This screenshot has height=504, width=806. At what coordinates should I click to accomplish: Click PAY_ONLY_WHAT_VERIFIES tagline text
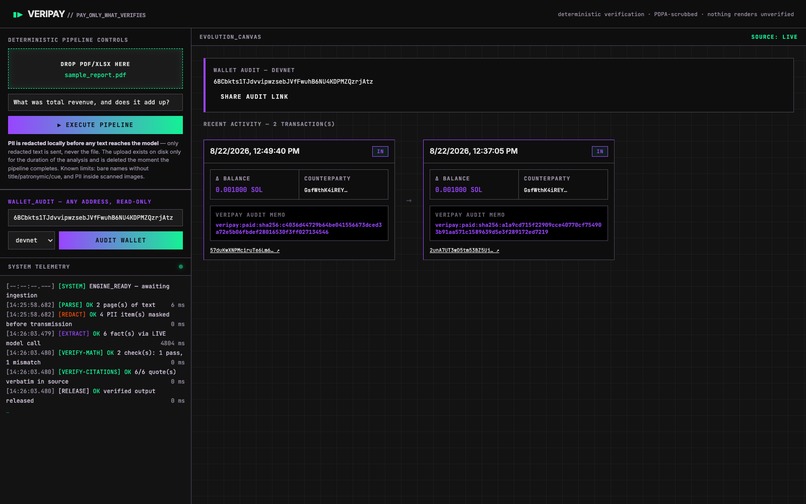(111, 15)
